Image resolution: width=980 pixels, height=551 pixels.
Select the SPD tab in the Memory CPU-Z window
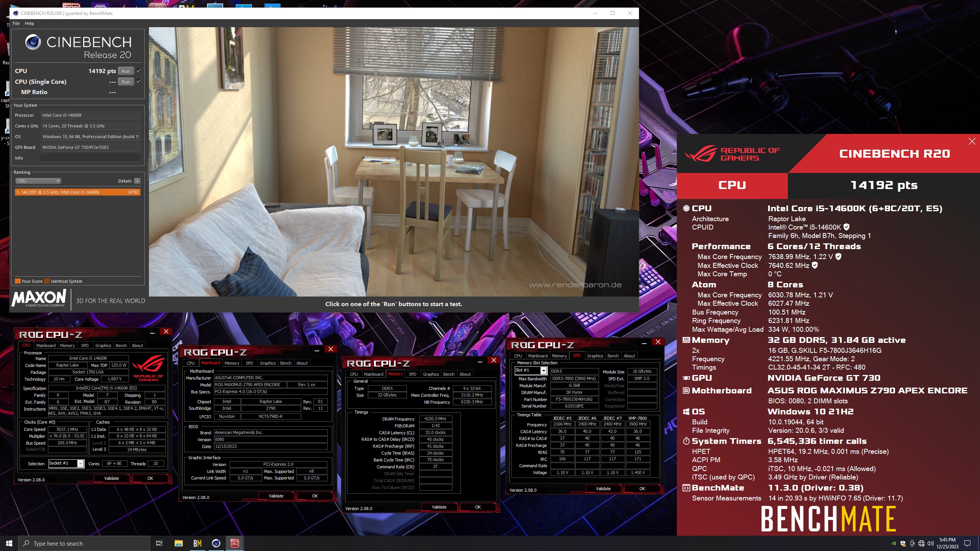412,374
